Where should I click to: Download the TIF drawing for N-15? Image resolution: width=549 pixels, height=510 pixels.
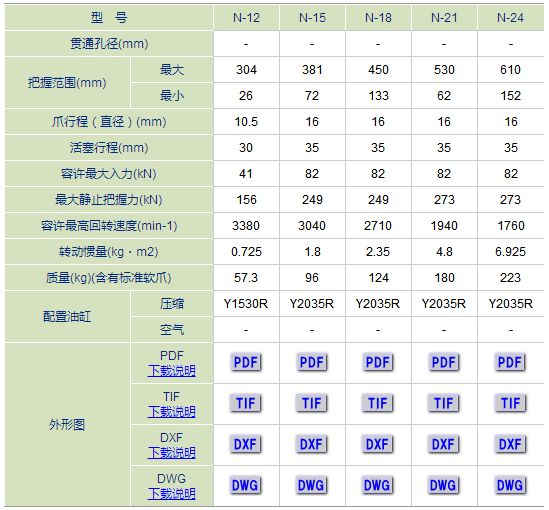pos(312,403)
